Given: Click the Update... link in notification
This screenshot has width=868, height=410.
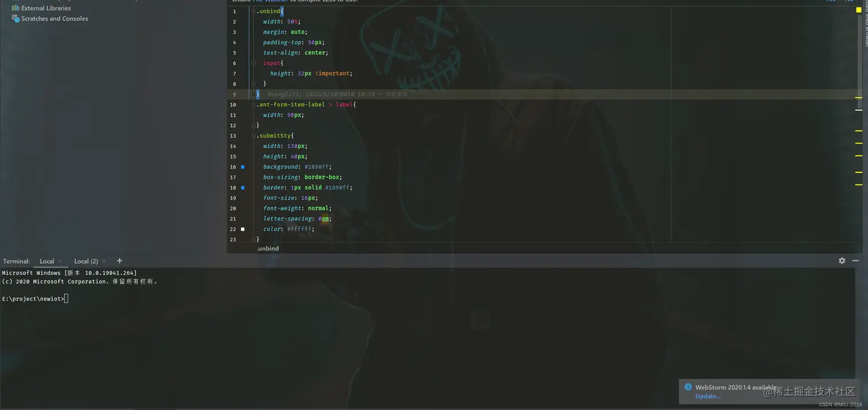Looking at the screenshot, I should coord(708,396).
